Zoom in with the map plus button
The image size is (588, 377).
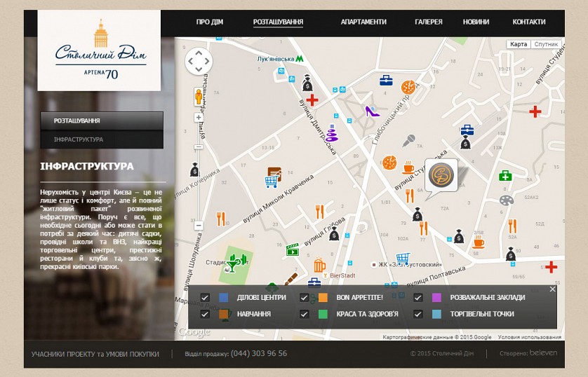coord(199,118)
